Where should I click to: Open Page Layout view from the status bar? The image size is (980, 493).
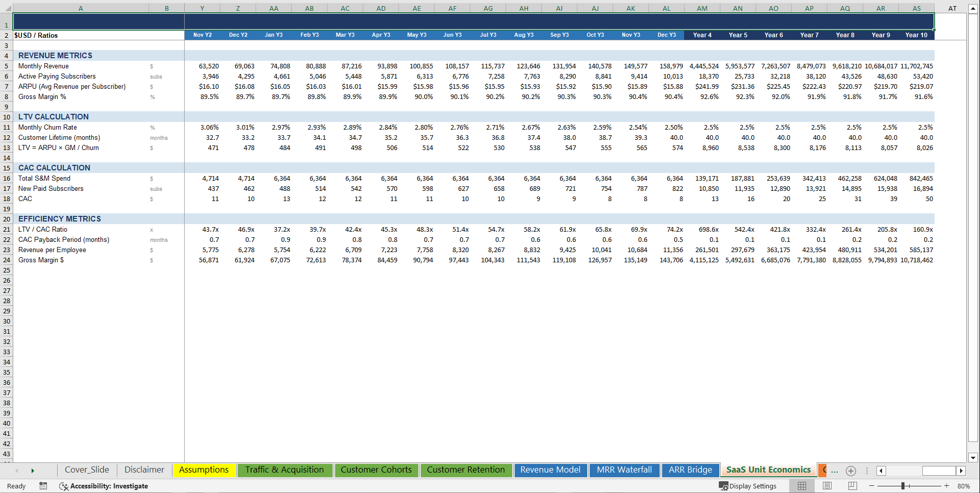pos(826,486)
